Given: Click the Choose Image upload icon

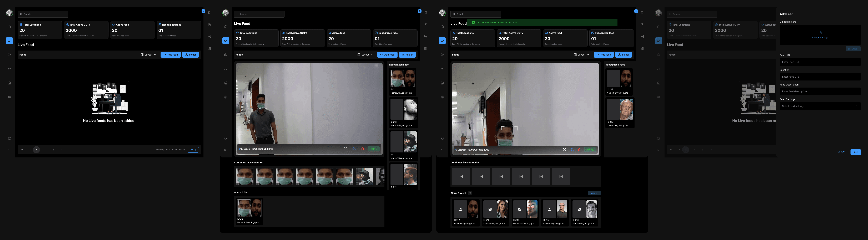Looking at the screenshot, I should [820, 33].
